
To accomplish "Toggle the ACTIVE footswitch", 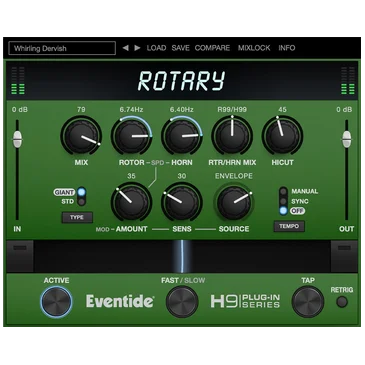I will [56, 302].
